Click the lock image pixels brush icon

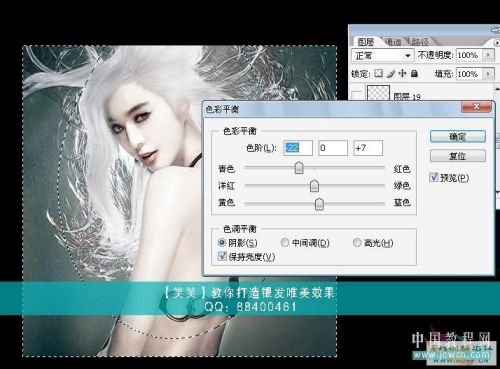click(x=390, y=73)
